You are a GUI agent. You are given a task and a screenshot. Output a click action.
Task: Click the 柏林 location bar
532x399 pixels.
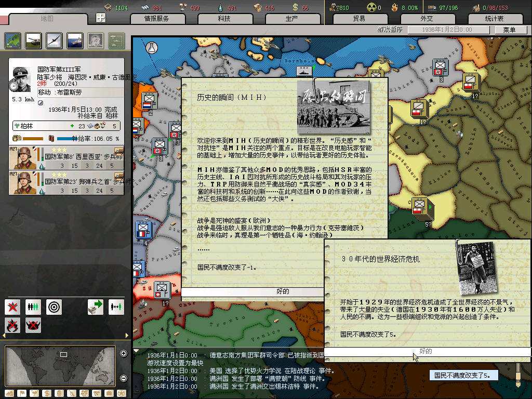click(x=66, y=126)
